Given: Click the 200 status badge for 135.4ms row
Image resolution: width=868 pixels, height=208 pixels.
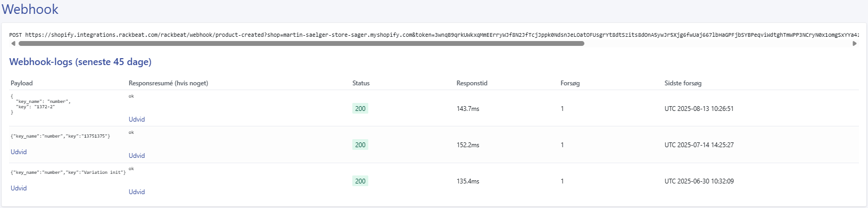Looking at the screenshot, I should point(360,181).
